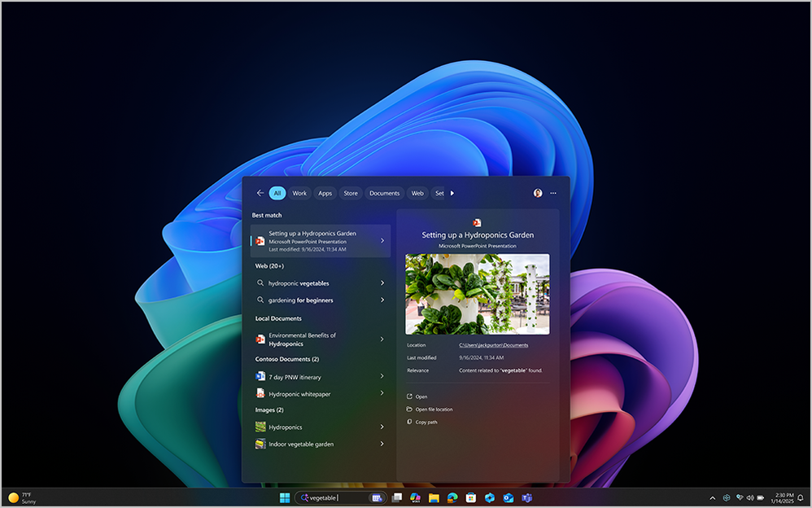Click the Word icon of 7 day PNW itinerary
812x508 pixels.
260,376
